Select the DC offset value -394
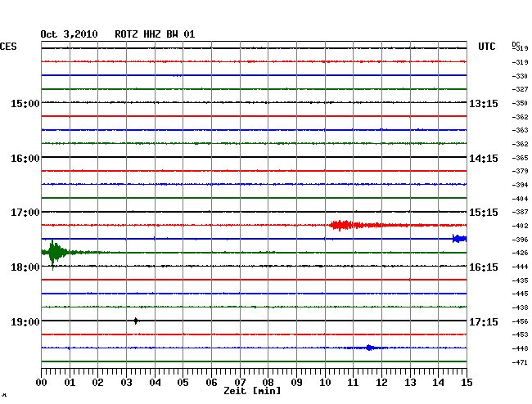The height and width of the screenshot is (404, 532). point(520,185)
